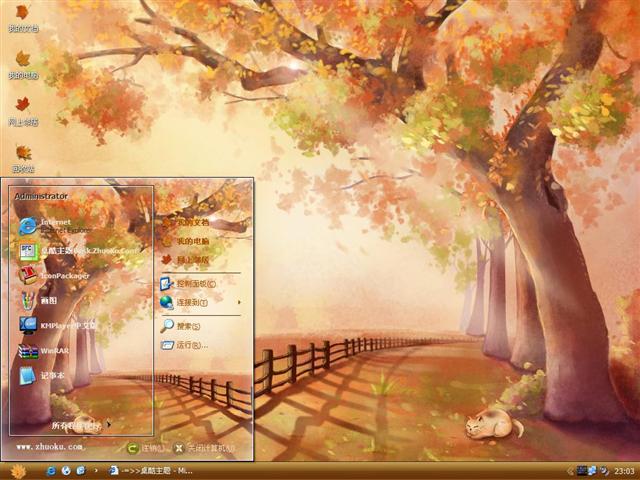Click the leaf Start button on taskbar
Screen dimensions: 640x480
pyautogui.click(x=18, y=471)
